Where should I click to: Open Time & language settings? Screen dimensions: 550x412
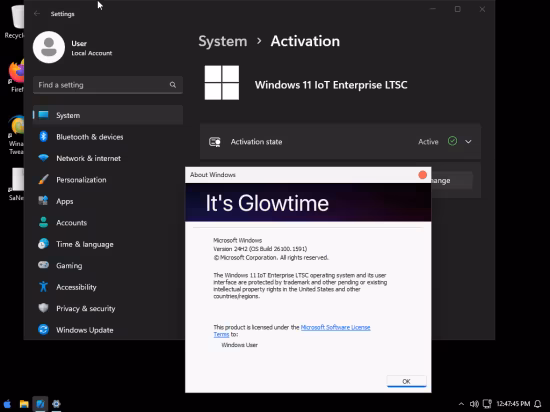[x=108, y=244]
